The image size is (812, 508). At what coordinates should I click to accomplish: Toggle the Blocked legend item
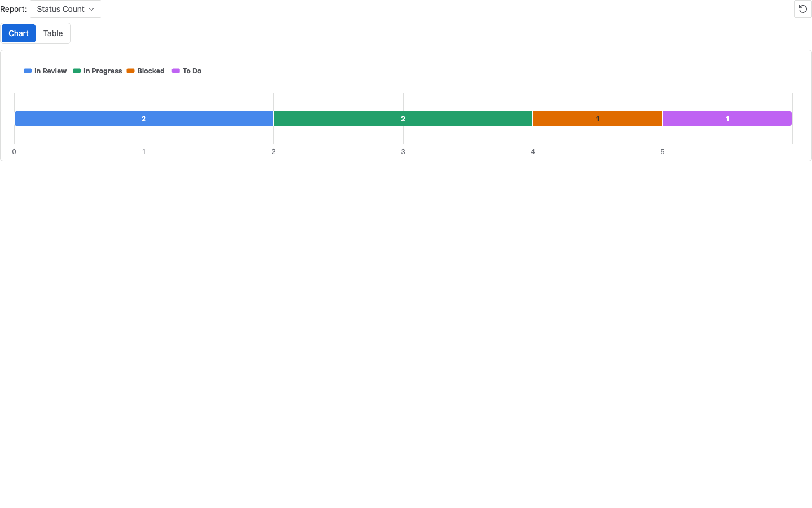click(145, 71)
